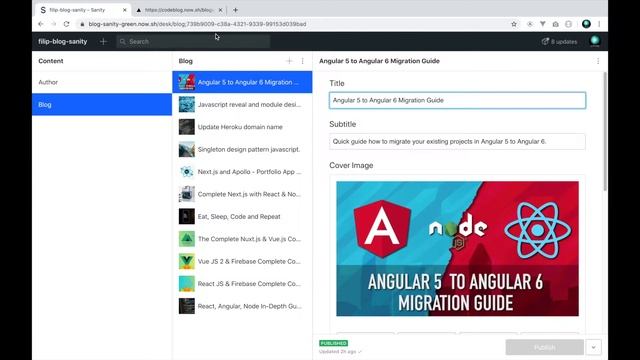This screenshot has width=640, height=360.
Task: Click the Vue JS 2 post thumbnail
Action: [x=187, y=261]
